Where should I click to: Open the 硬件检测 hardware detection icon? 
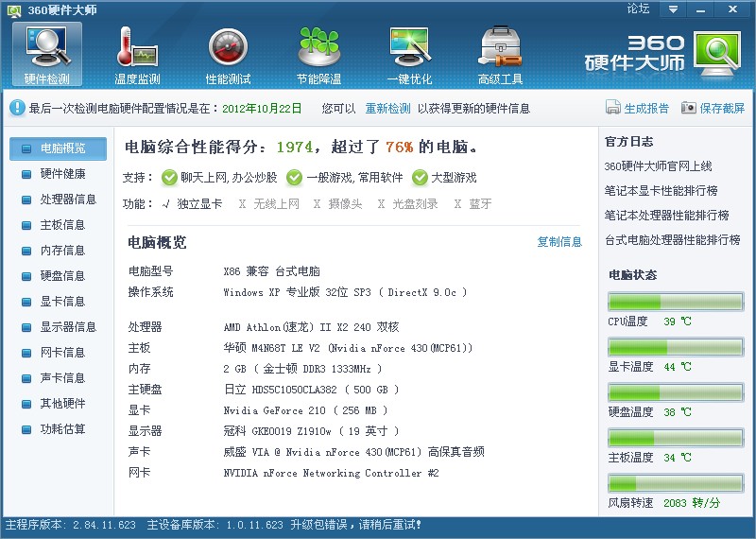click(46, 49)
